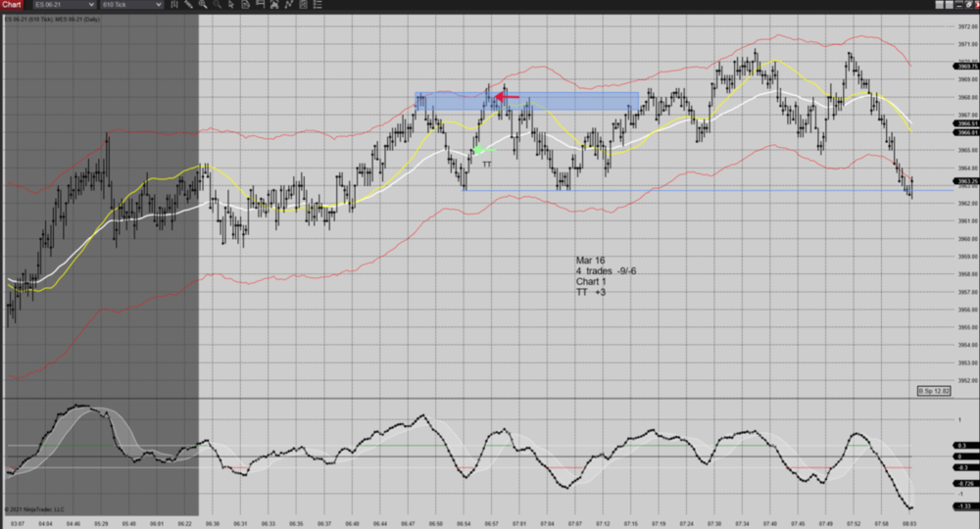Image resolution: width=980 pixels, height=529 pixels.
Task: Select the cursor pointer tool icon
Action: (231, 5)
